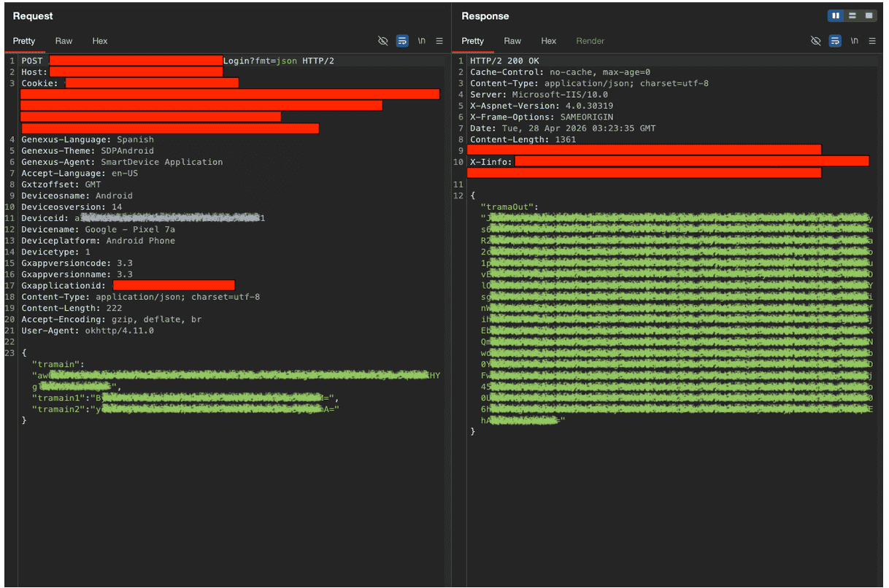Viewport: 889px width, 588px height.
Task: Toggle word wrap in the Request pane
Action: 402,41
